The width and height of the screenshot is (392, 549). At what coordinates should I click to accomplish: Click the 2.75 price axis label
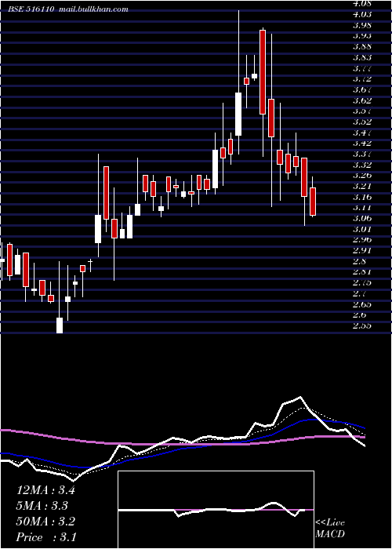[x=361, y=283]
